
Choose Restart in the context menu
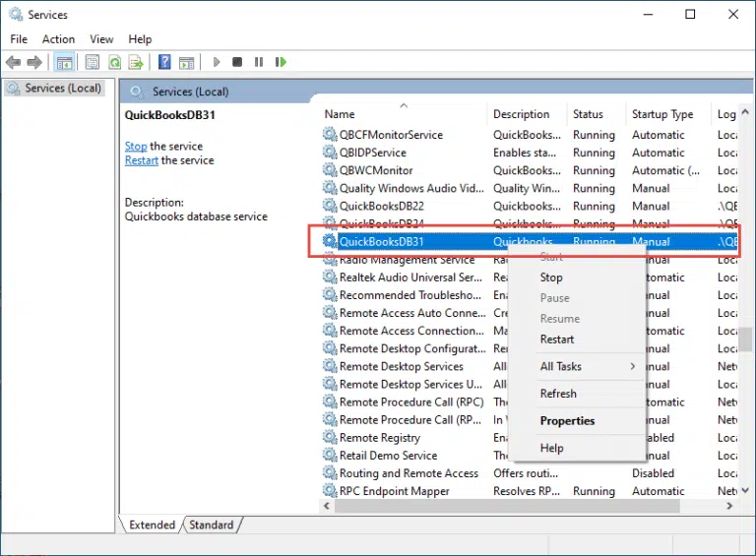pyautogui.click(x=557, y=340)
